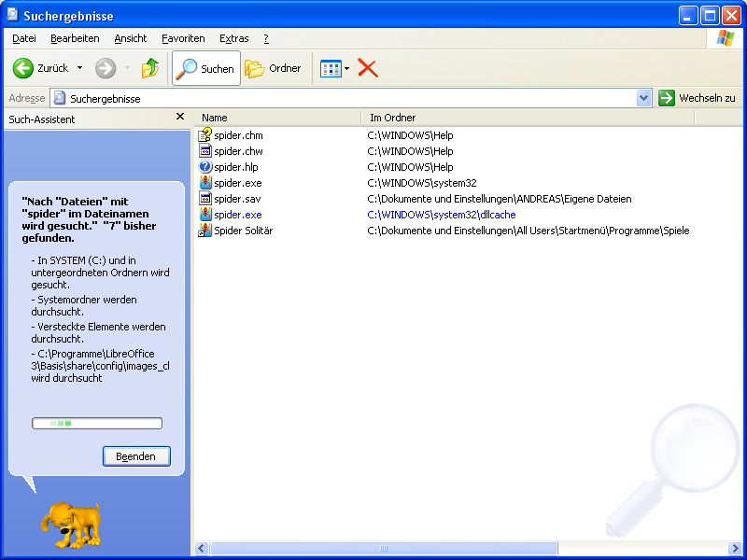The height and width of the screenshot is (560, 747).
Task: Show the Ordner folders pane
Action: point(273,68)
